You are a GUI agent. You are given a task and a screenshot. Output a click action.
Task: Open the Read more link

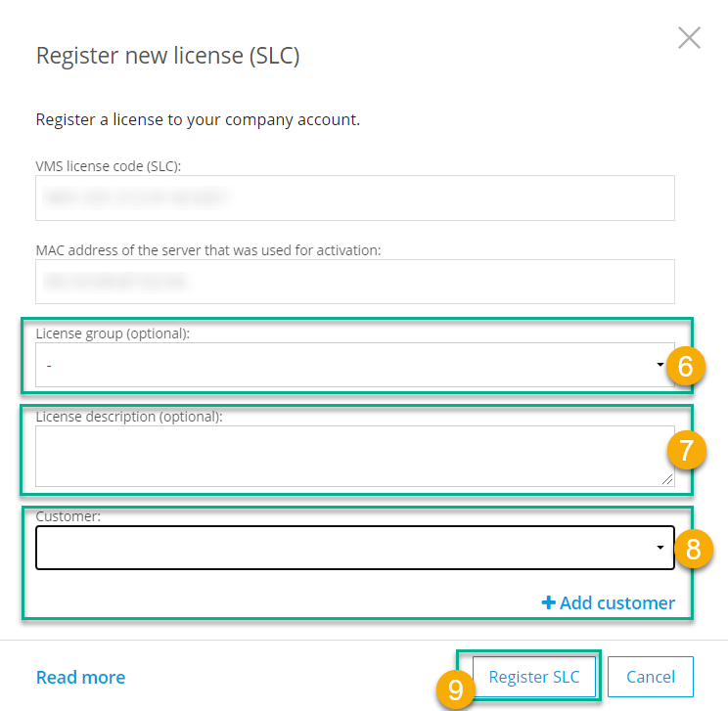80,677
